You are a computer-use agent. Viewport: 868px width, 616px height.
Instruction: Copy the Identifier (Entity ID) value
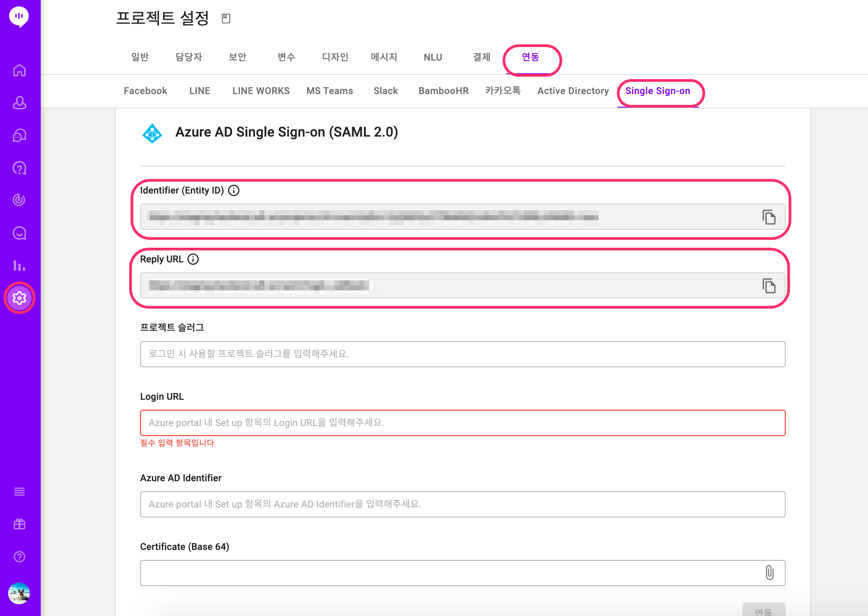tap(769, 217)
